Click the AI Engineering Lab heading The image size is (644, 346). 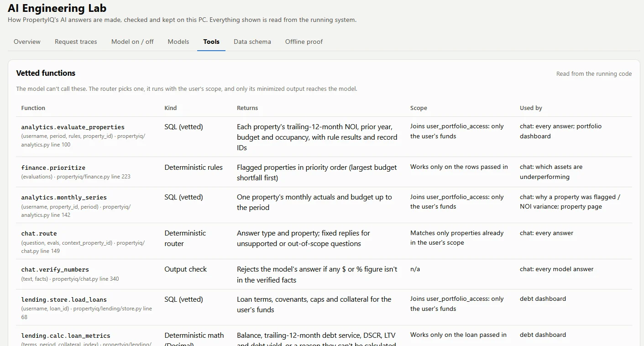pos(57,8)
